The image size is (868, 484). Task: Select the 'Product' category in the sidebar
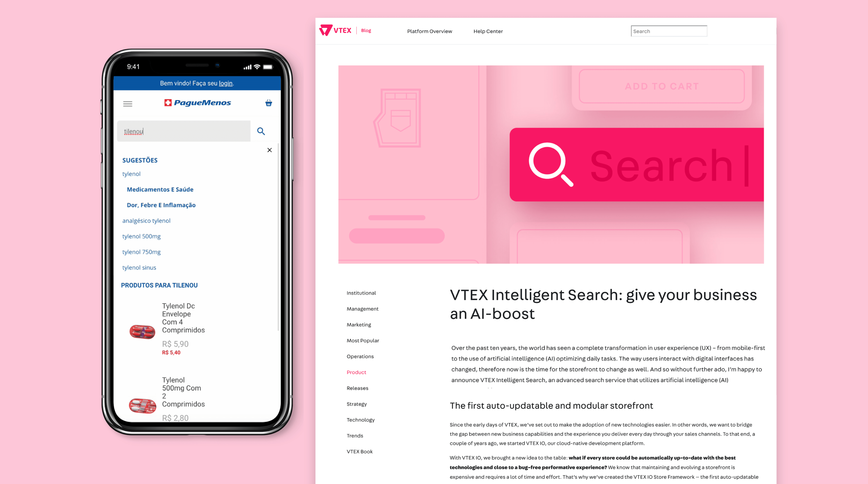[x=356, y=372]
